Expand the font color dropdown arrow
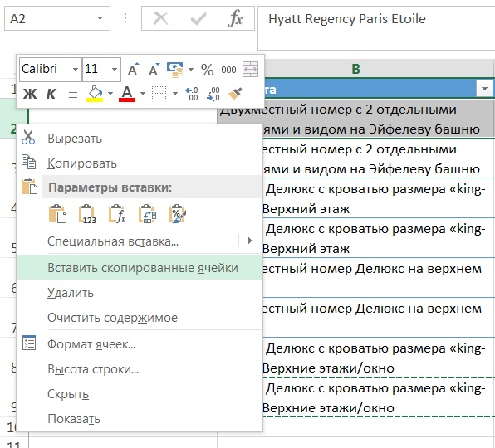 point(143,94)
